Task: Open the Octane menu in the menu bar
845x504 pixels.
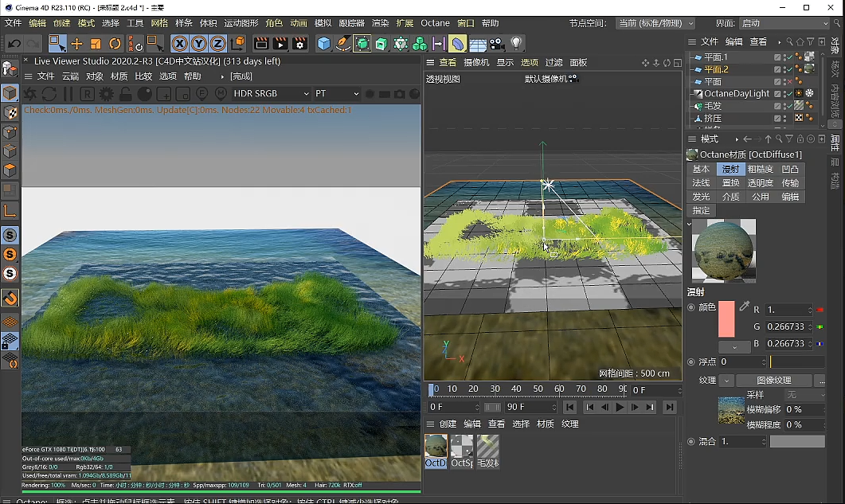Action: click(435, 23)
